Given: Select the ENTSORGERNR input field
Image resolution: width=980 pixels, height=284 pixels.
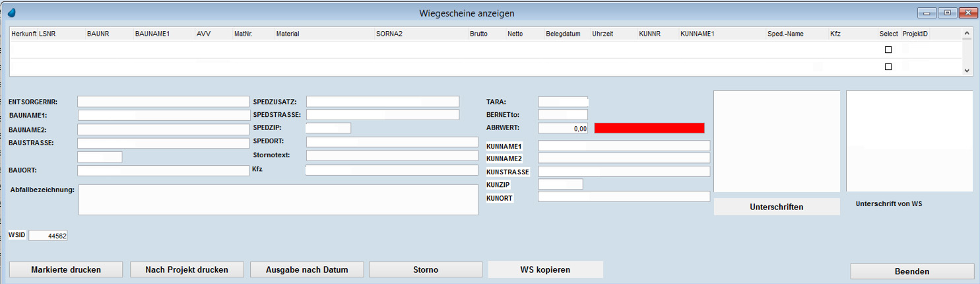Looking at the screenshot, I should 162,102.
